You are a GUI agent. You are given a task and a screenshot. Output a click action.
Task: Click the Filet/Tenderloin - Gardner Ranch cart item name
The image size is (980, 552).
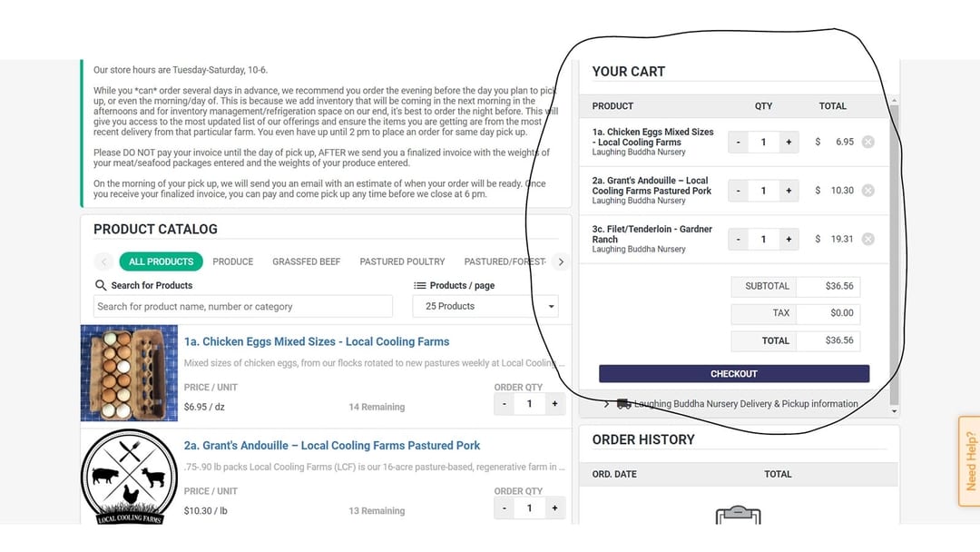[x=652, y=234]
